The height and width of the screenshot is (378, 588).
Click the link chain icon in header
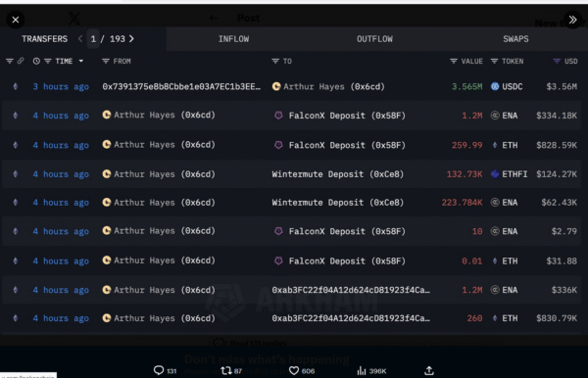coord(21,61)
